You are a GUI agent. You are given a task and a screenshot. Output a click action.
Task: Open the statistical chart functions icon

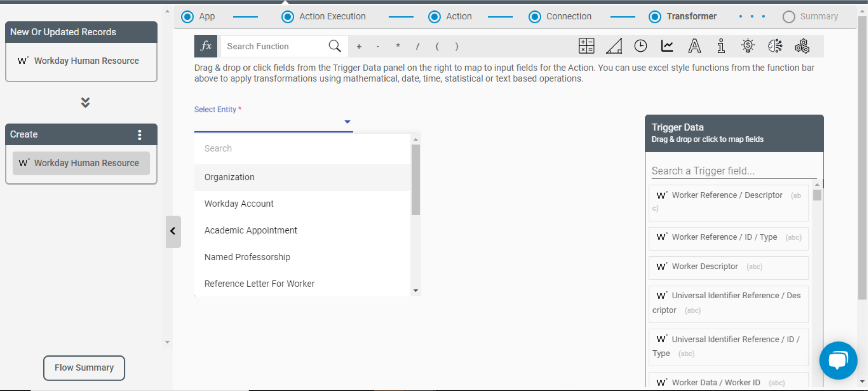(x=667, y=46)
